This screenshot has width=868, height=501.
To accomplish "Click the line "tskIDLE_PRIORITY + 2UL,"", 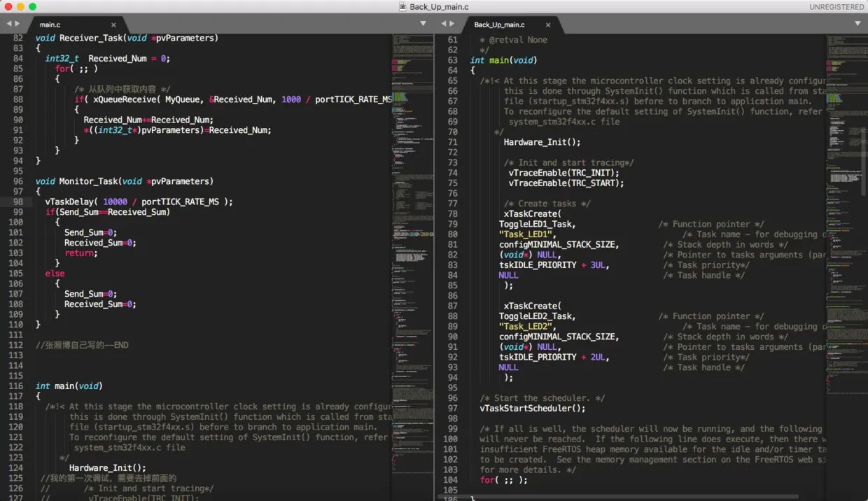I will coord(554,357).
